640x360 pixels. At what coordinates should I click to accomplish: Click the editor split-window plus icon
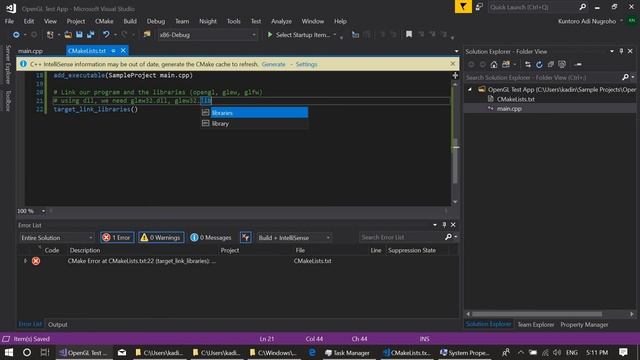(455, 76)
